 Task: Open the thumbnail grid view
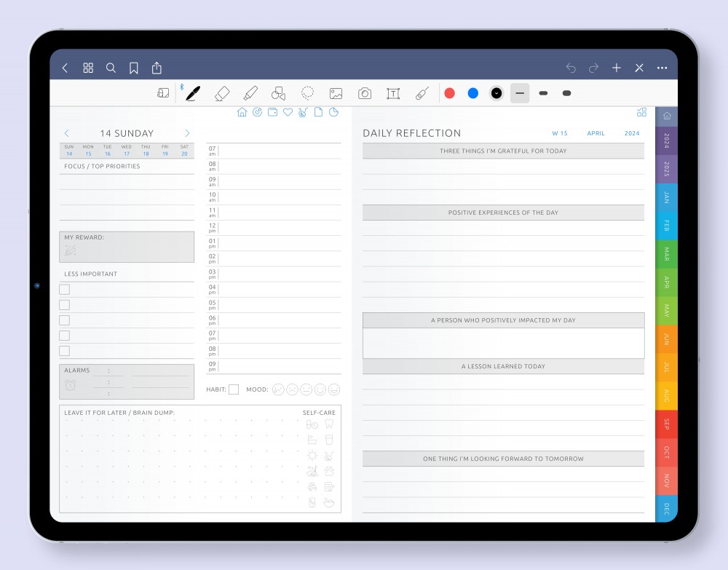click(x=88, y=68)
